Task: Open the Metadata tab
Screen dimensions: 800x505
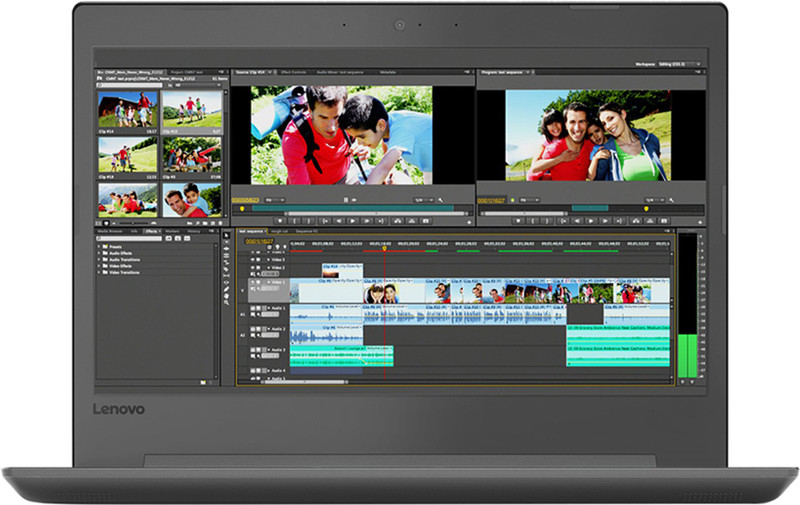Action: point(388,72)
